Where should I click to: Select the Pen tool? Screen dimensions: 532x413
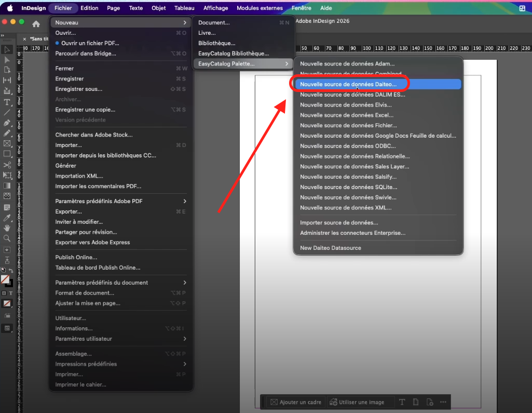tap(7, 123)
